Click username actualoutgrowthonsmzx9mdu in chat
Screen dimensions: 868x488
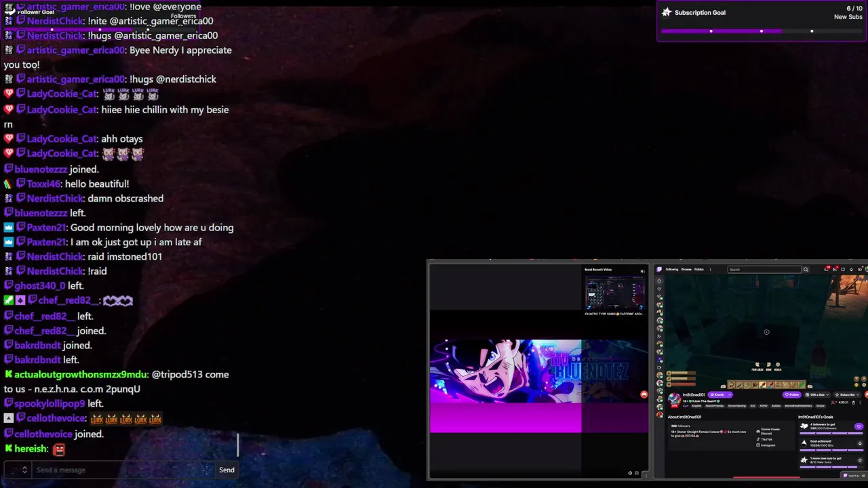coord(81,374)
